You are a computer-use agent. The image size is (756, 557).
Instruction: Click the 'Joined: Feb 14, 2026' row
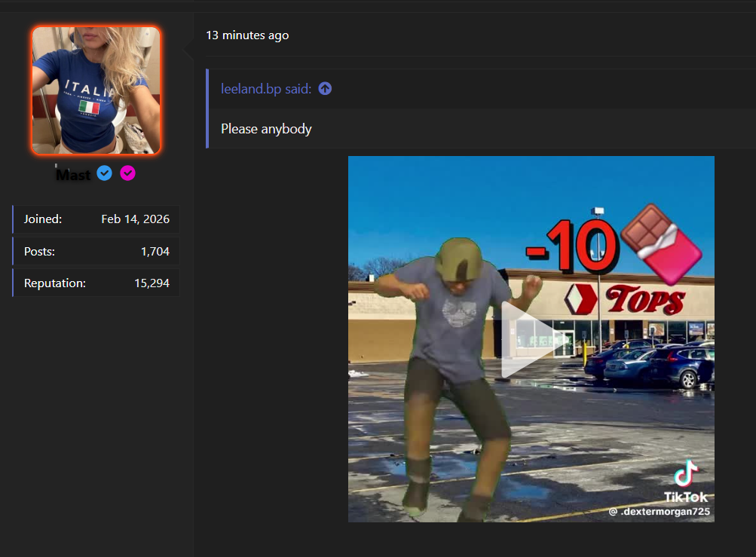point(96,219)
